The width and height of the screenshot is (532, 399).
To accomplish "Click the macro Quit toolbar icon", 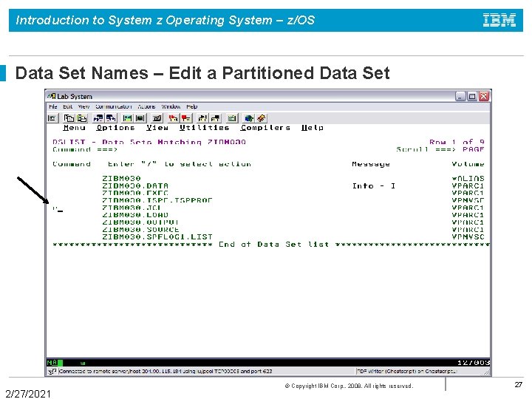I will pyautogui.click(x=215, y=118).
